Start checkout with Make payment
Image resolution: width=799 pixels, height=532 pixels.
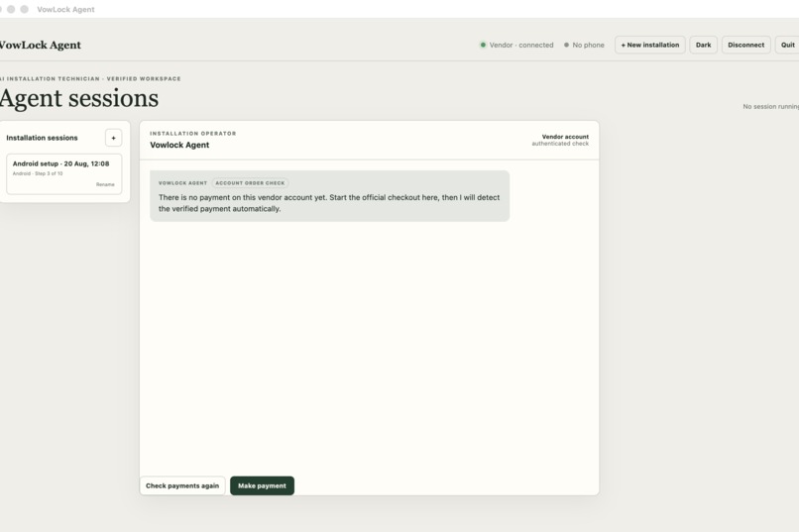tap(262, 485)
